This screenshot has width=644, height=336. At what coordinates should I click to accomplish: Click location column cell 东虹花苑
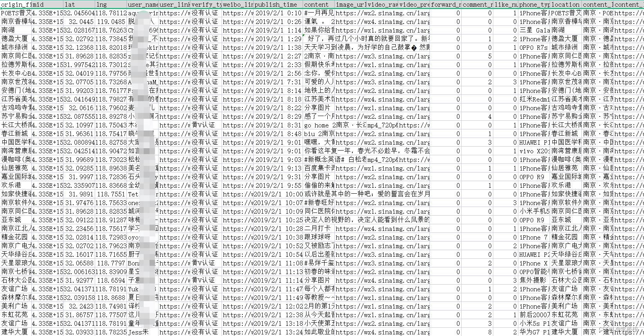(x=566, y=315)
